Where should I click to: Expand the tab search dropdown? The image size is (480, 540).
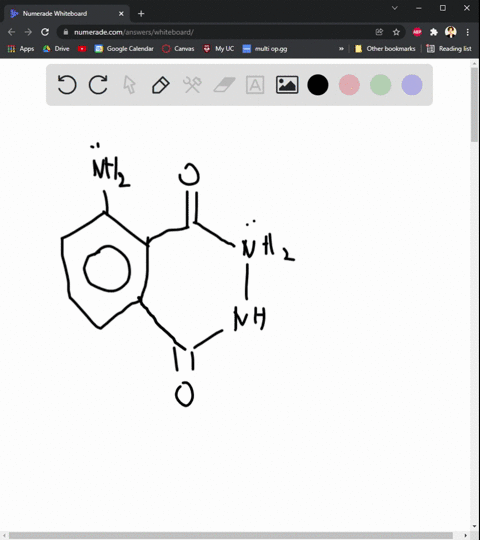click(x=395, y=8)
